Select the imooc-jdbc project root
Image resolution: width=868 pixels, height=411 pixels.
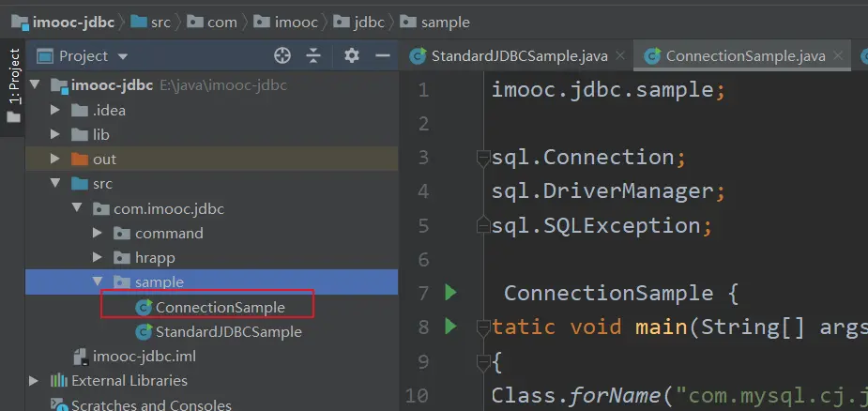(112, 85)
